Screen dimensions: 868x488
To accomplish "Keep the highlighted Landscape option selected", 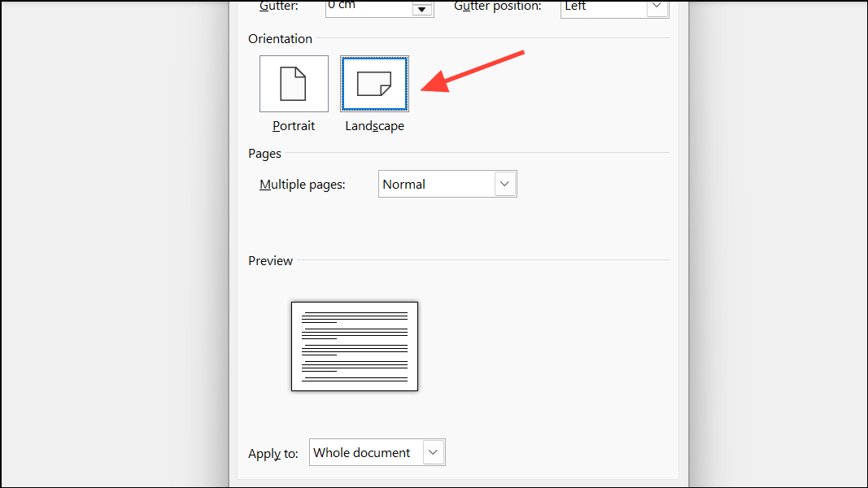I will coord(374,83).
